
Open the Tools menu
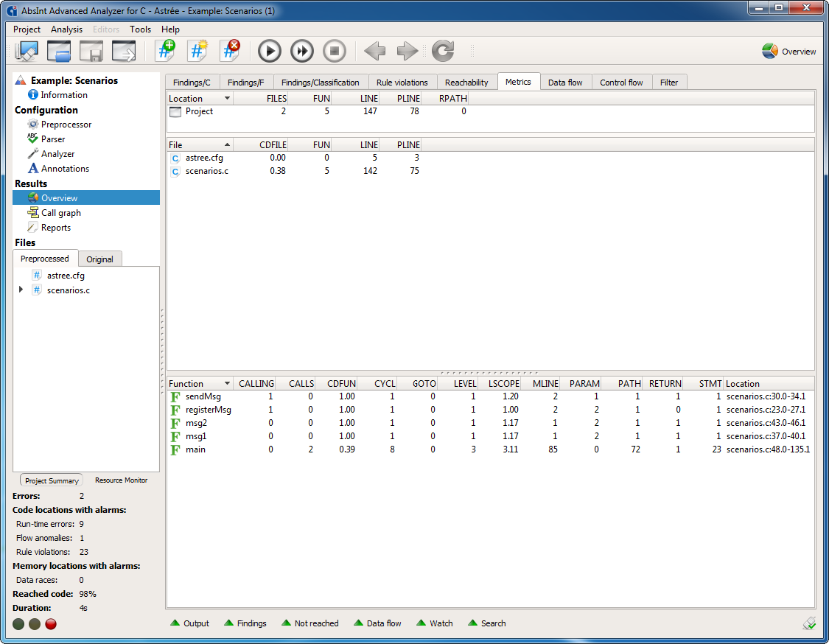(140, 29)
